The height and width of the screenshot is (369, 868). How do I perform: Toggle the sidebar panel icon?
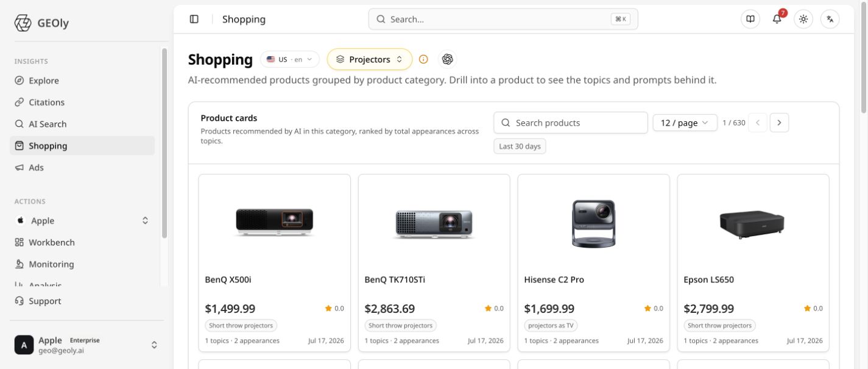(194, 19)
